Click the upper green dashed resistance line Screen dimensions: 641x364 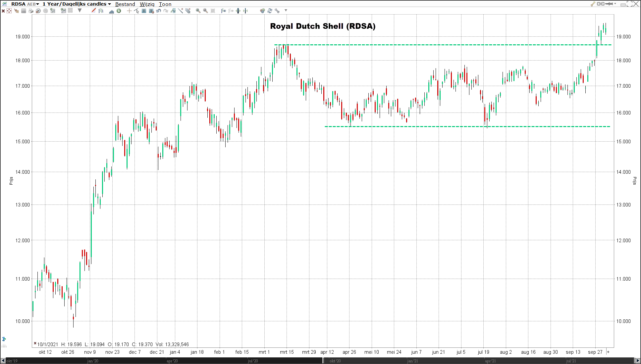pos(443,45)
